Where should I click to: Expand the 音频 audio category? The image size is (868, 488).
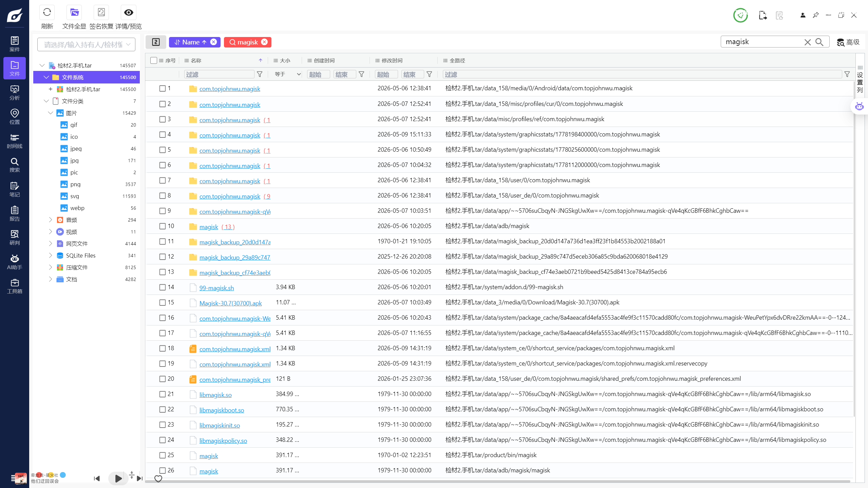click(51, 220)
